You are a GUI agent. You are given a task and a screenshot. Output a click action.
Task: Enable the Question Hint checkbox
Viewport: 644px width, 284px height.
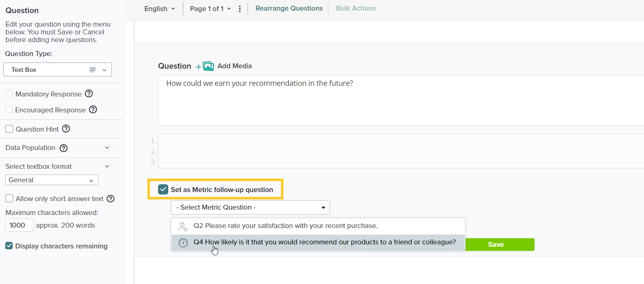click(9, 129)
